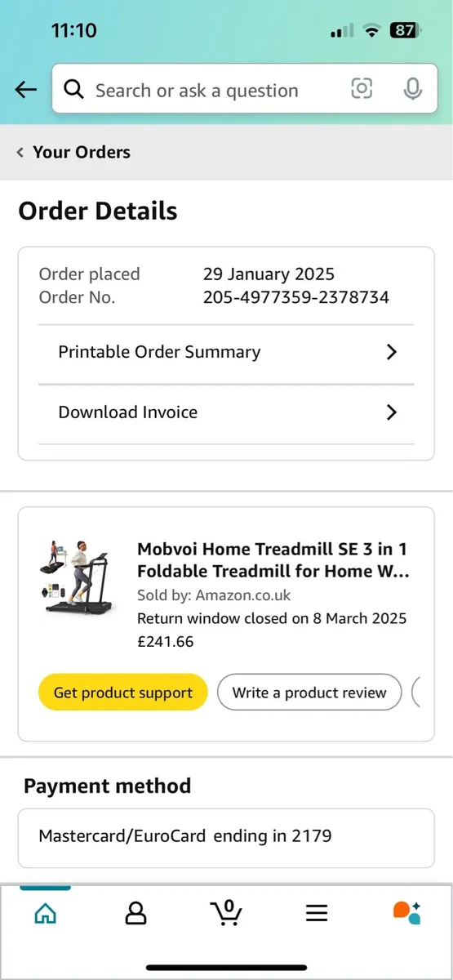Click Get product support button
This screenshot has height=980, width=453.
coord(123,693)
